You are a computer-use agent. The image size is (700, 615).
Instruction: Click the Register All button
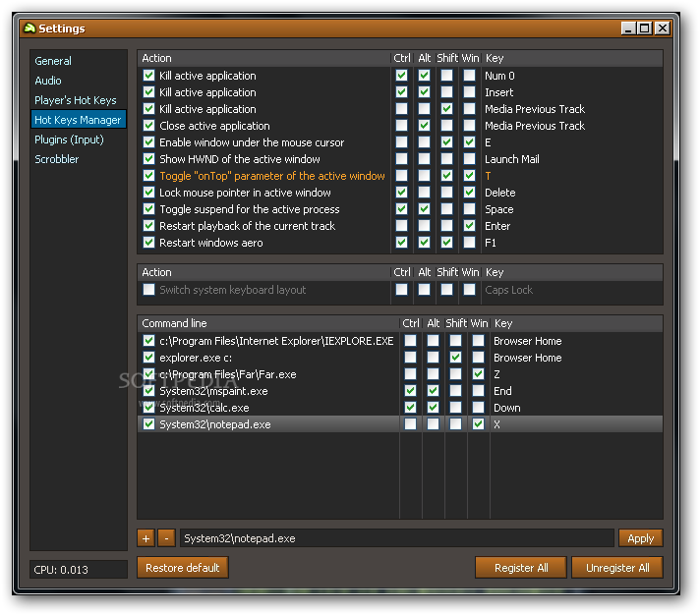tap(521, 568)
